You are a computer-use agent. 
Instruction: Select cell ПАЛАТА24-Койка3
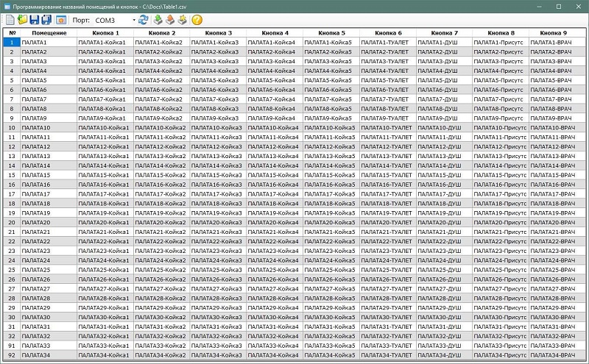[218, 260]
